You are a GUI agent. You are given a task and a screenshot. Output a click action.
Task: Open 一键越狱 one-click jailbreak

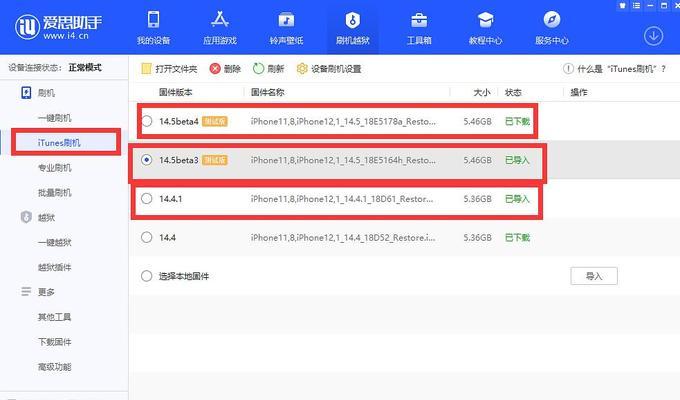[55, 242]
